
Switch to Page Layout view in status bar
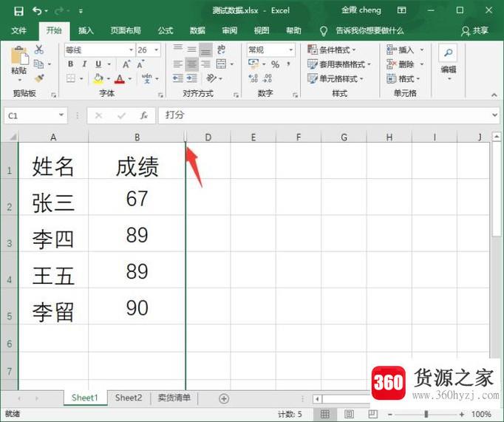point(349,414)
